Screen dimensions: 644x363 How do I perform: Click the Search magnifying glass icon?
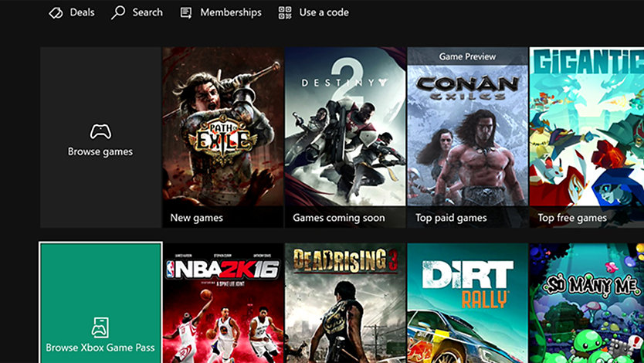click(118, 12)
